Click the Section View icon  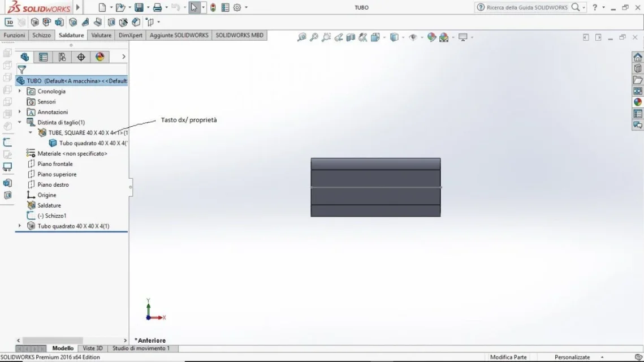point(351,37)
